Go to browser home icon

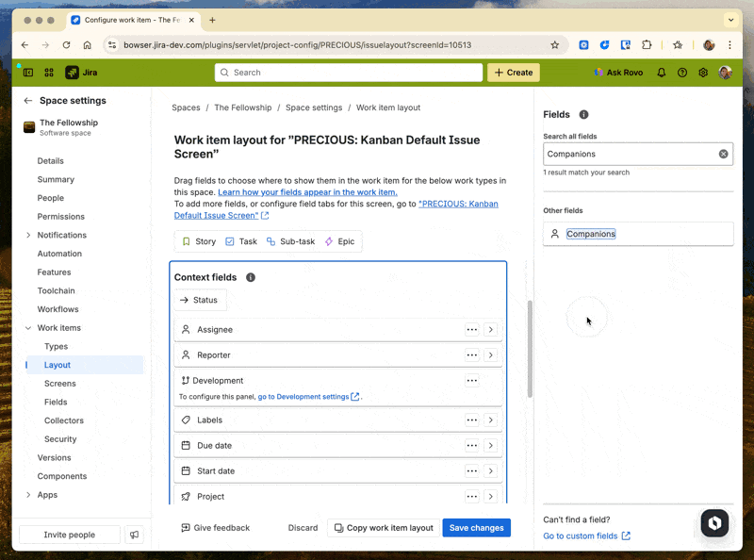click(x=87, y=45)
